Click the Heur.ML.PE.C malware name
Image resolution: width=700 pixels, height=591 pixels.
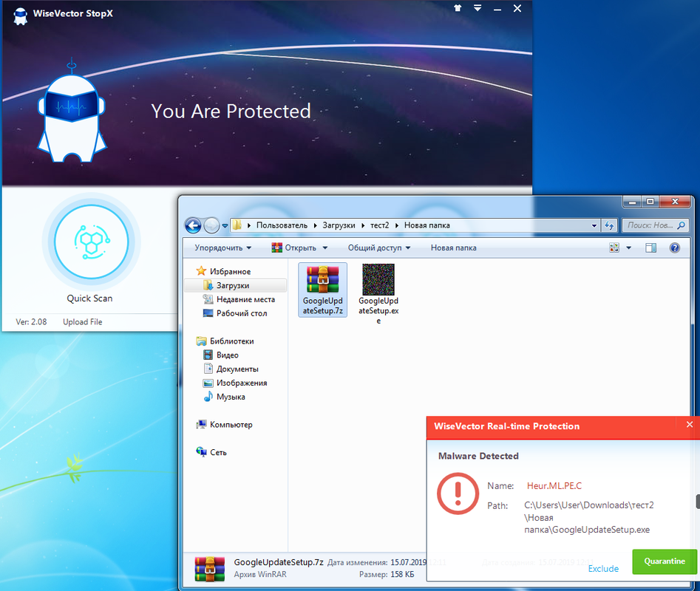click(x=554, y=486)
